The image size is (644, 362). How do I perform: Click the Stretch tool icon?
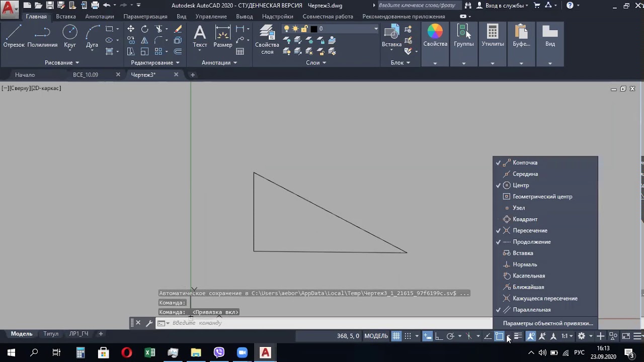(x=131, y=51)
